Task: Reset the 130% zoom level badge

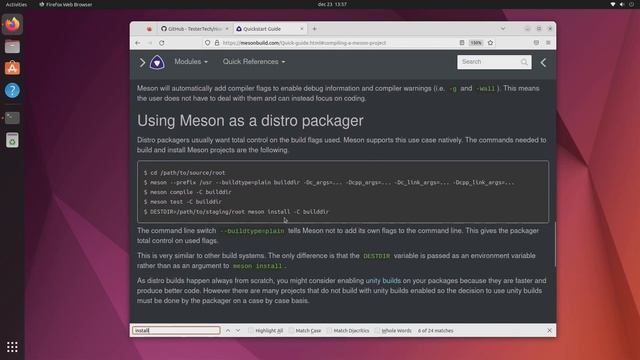Action: (x=476, y=43)
